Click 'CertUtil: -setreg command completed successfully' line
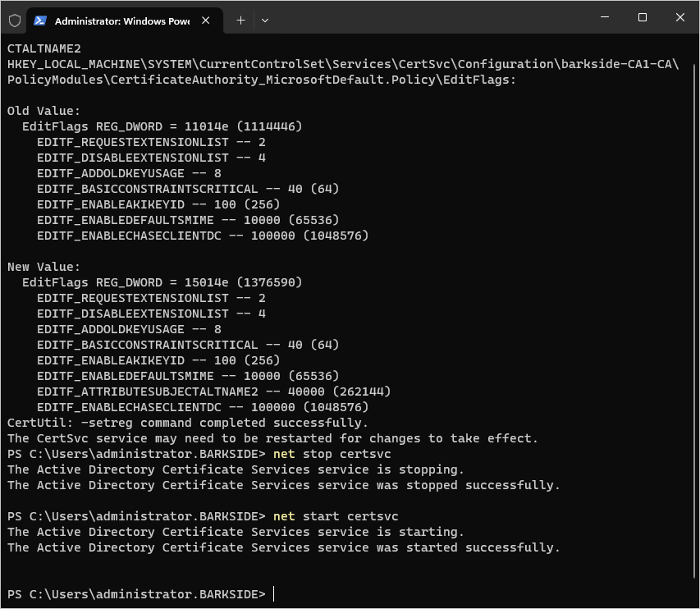The image size is (700, 609). [x=188, y=423]
